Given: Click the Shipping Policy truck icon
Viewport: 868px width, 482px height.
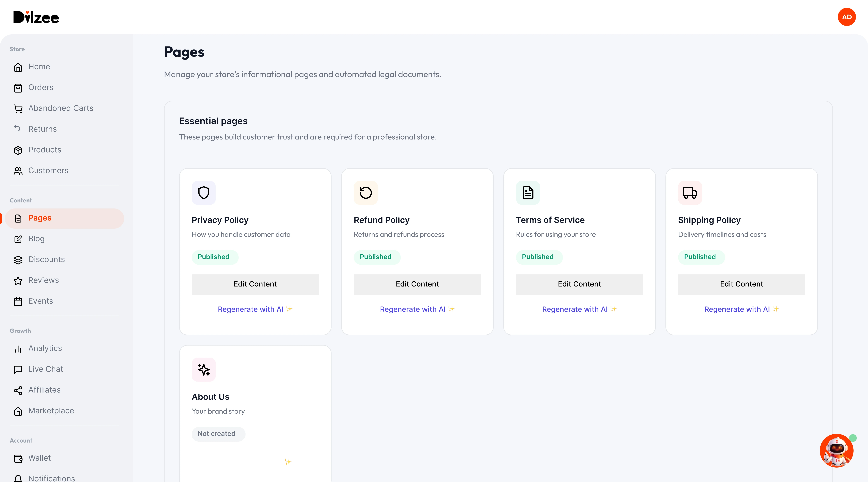Looking at the screenshot, I should pyautogui.click(x=690, y=193).
